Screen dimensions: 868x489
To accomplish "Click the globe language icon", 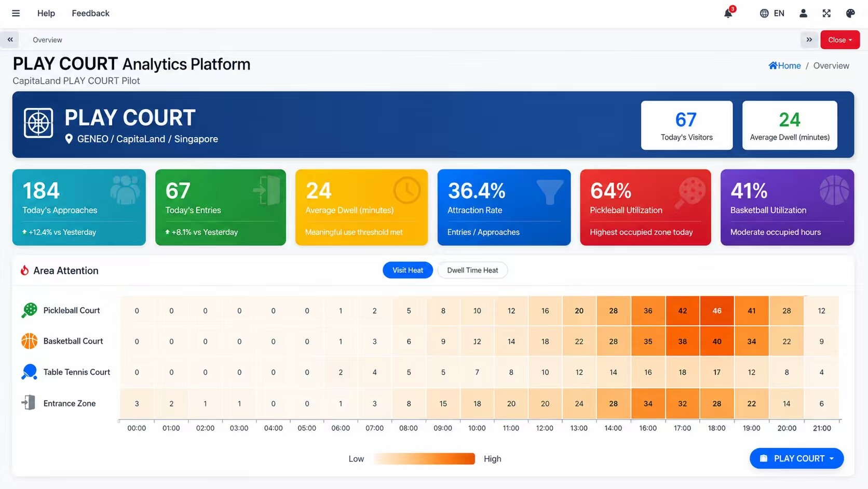I will [x=764, y=14].
